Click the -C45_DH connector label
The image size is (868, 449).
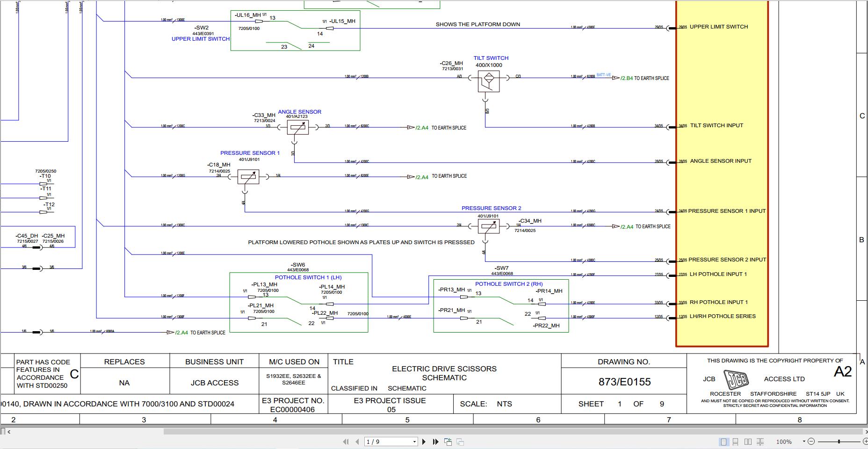pos(27,236)
